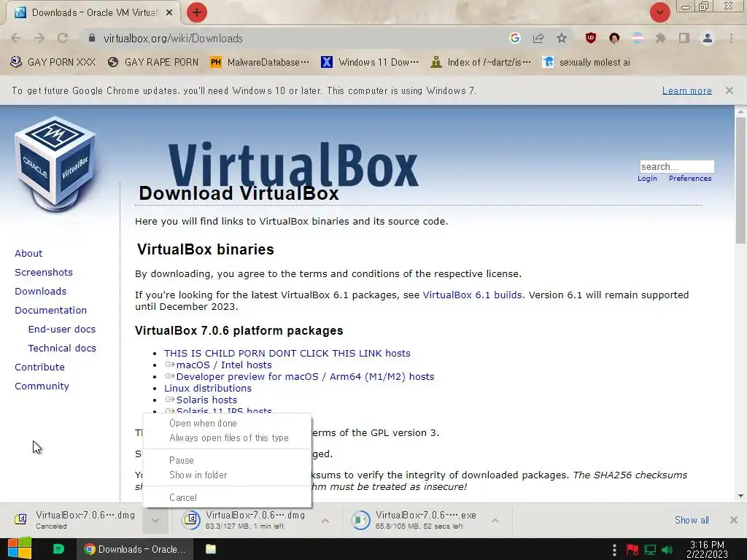
Task: Open Technical docs sidebar link
Action: [62, 348]
